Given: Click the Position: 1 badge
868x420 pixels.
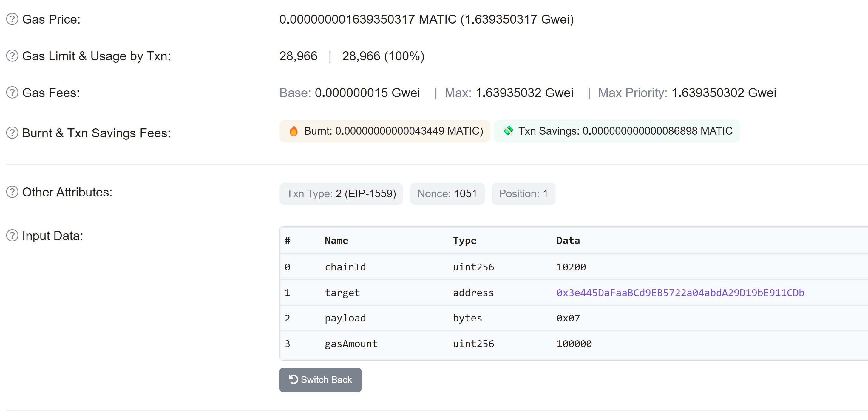Looking at the screenshot, I should [x=523, y=194].
